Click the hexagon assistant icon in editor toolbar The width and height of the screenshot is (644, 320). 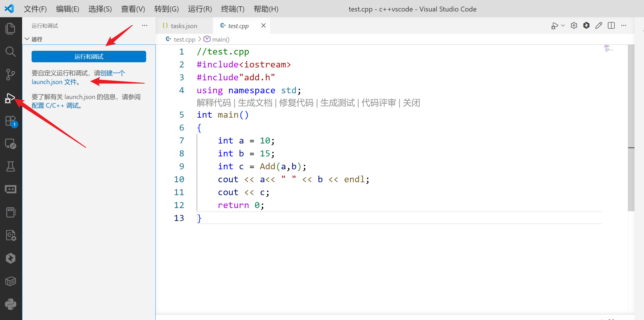click(586, 26)
